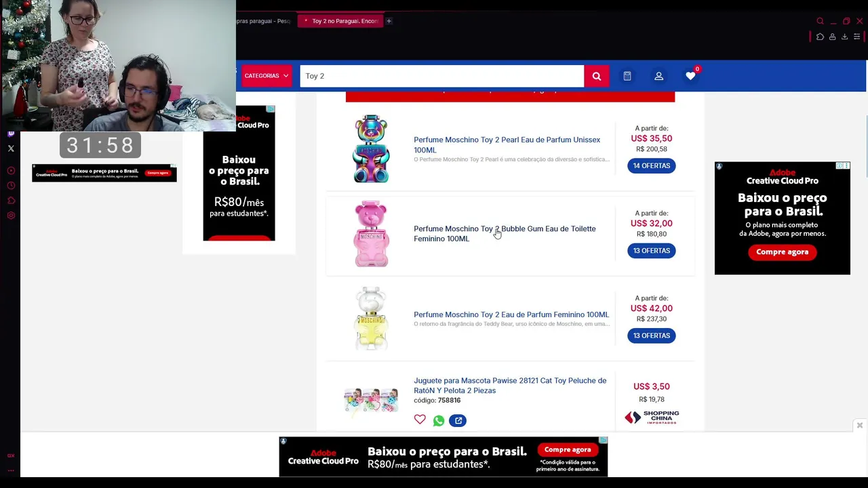Open extensions cube icon in sidebar
The width and height of the screenshot is (868, 488).
pos(11,201)
